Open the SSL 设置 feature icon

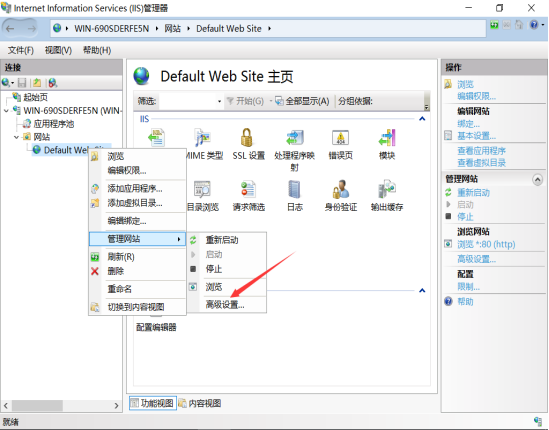[248, 144]
